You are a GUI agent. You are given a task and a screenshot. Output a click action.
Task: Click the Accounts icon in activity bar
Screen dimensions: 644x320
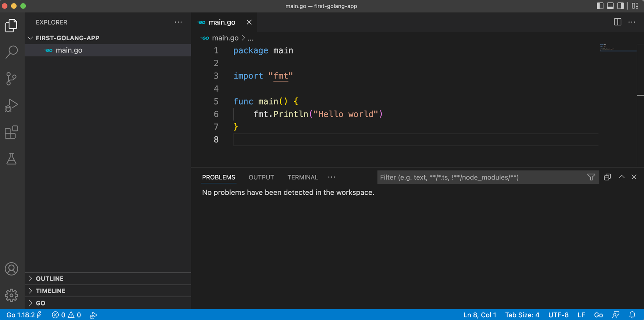pos(11,269)
